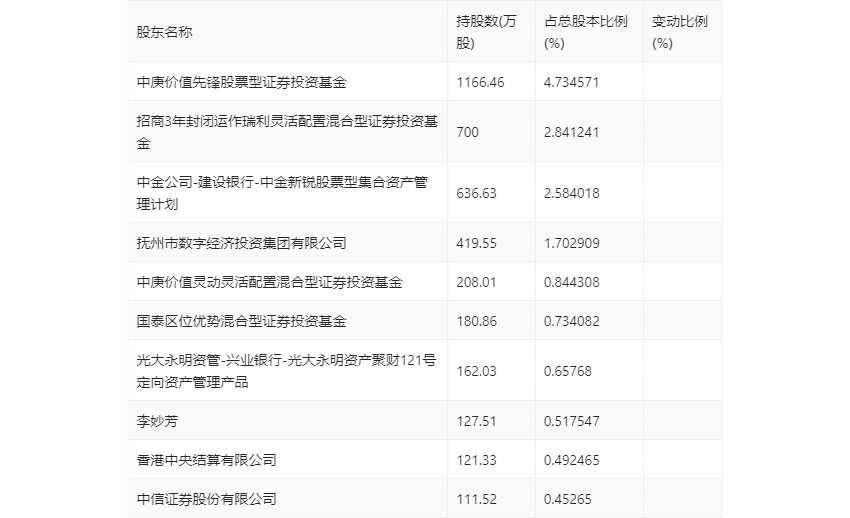
Task: Click the holding value 1166.46
Action: pos(480,82)
